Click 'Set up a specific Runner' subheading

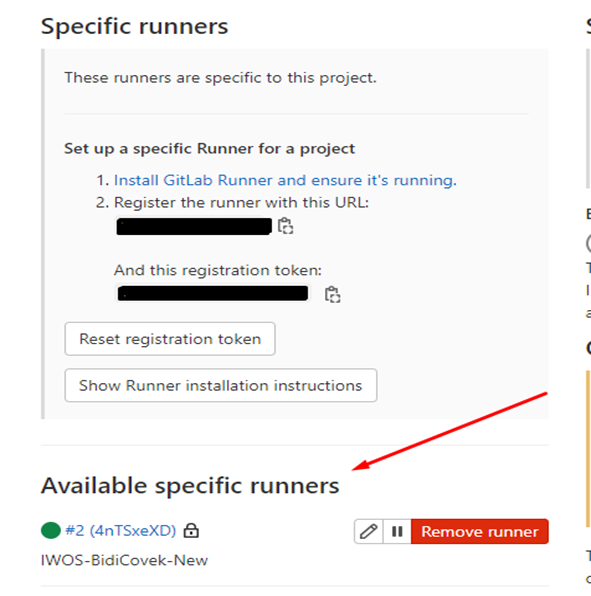209,148
